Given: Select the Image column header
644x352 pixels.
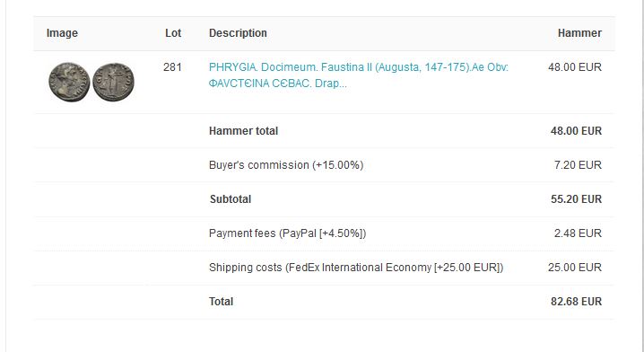Looking at the screenshot, I should pyautogui.click(x=62, y=33).
